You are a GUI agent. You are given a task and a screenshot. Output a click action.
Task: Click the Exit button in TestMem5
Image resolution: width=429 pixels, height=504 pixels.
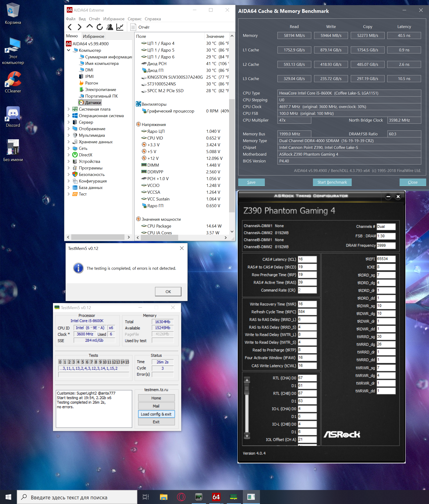(x=156, y=422)
